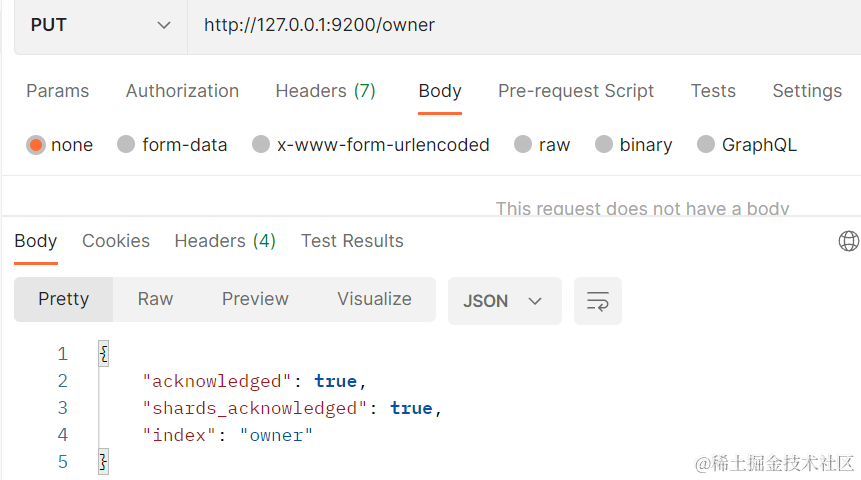
Task: Open the Pre-request Script tab
Action: [576, 91]
